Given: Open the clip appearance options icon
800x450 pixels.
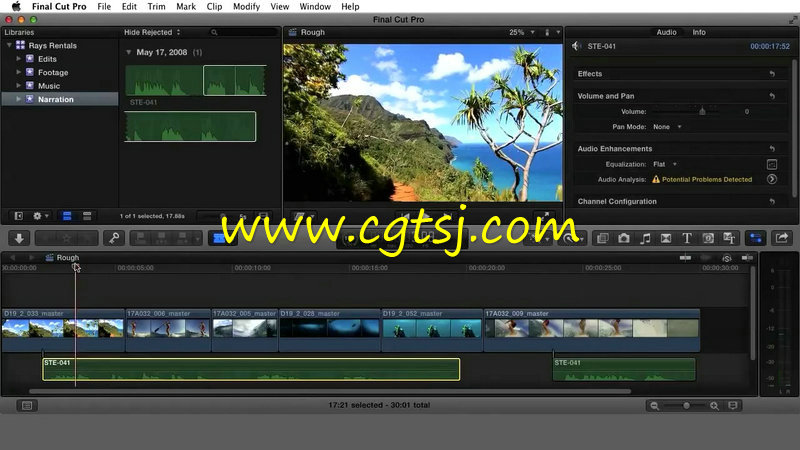Looking at the screenshot, I should [733, 406].
